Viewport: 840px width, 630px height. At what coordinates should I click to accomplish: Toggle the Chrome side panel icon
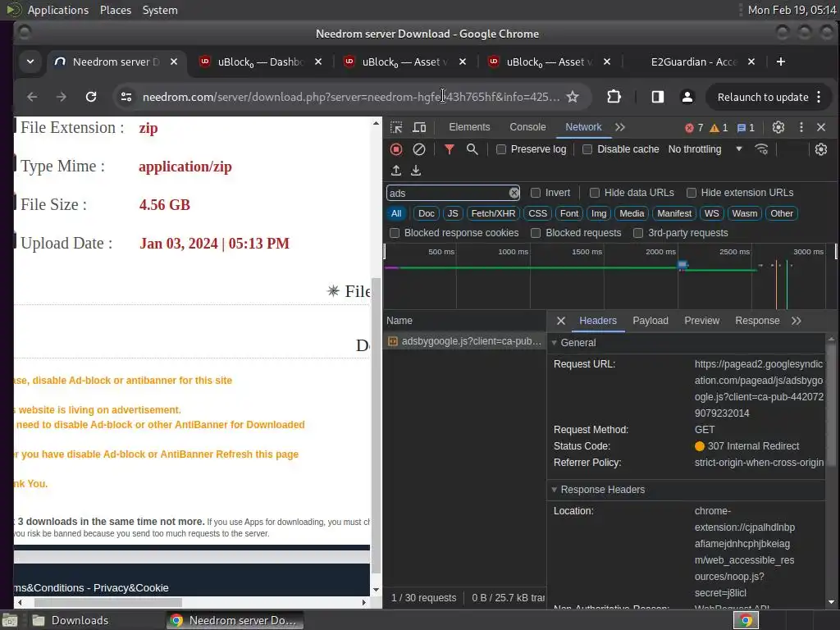coord(658,97)
